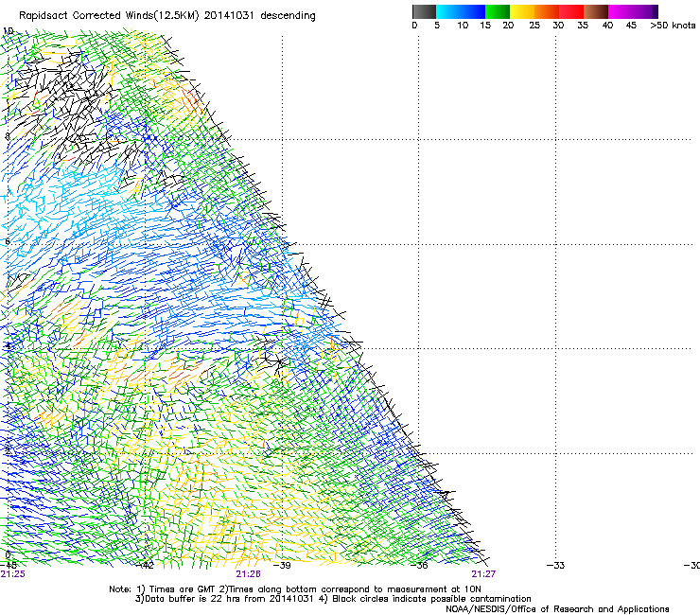Click the '>50 knots' legend label
The image size is (700, 615).
673,26
